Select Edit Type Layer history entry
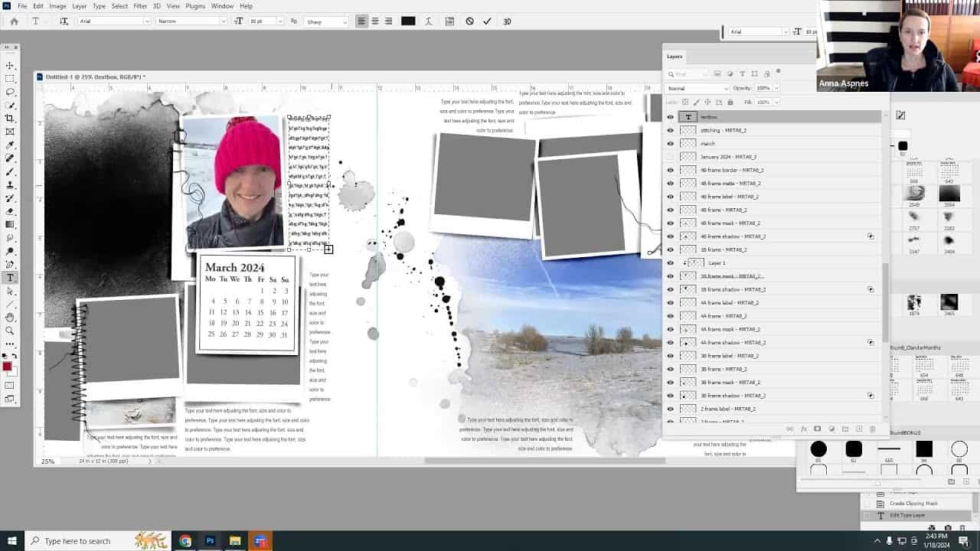980x551 pixels. (x=907, y=515)
